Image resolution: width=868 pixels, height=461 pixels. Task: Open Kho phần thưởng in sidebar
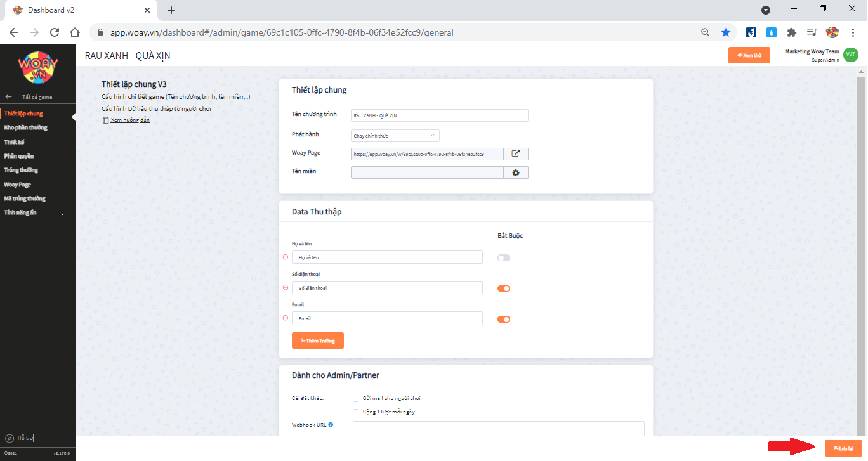[x=25, y=127]
